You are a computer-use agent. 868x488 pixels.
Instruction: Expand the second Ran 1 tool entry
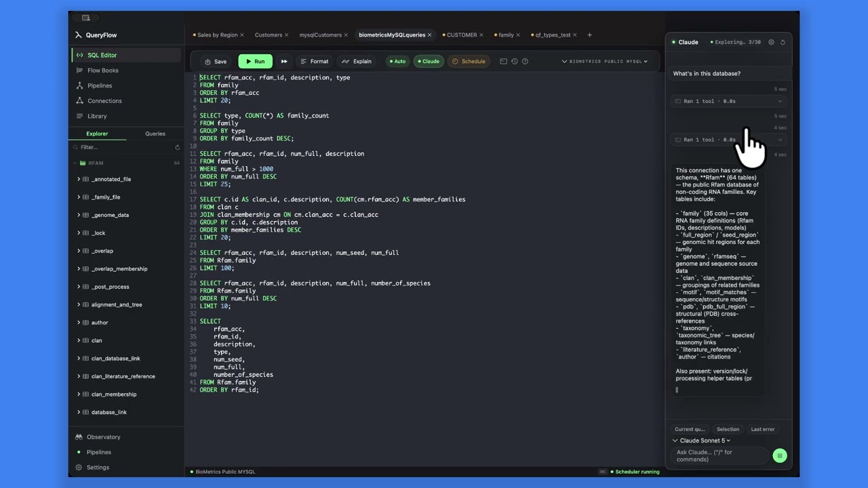click(728, 140)
